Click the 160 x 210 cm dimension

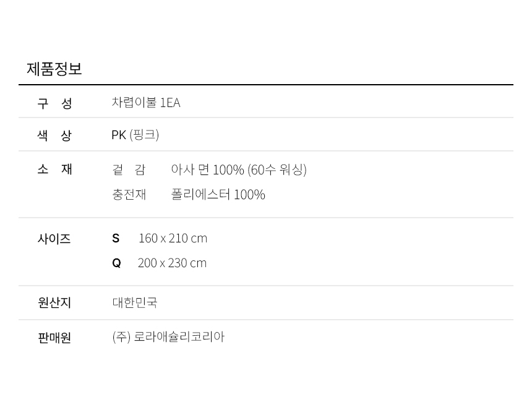173,238
